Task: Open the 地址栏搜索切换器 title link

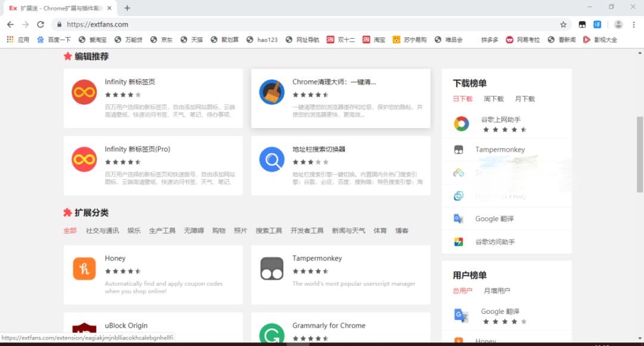Action: (318, 149)
